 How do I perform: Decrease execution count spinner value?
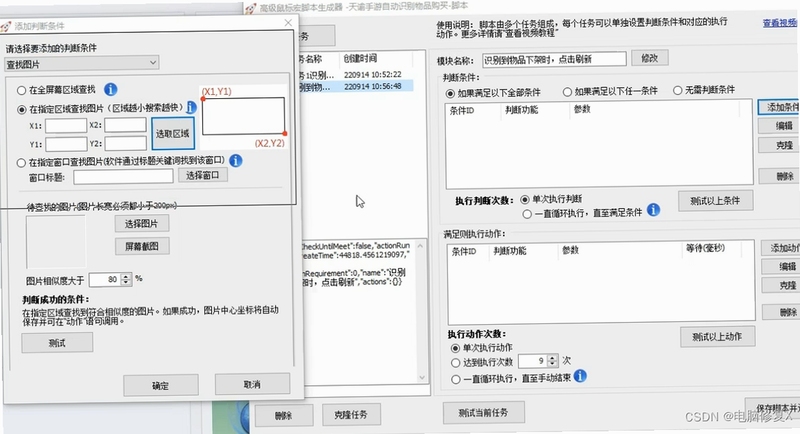pos(553,364)
